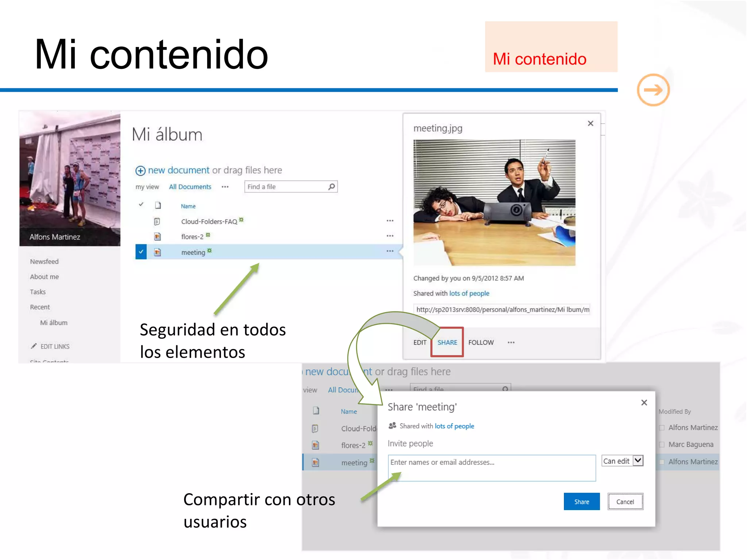Sort by the Name column header in Mi álbum
747x560 pixels.
point(188,206)
